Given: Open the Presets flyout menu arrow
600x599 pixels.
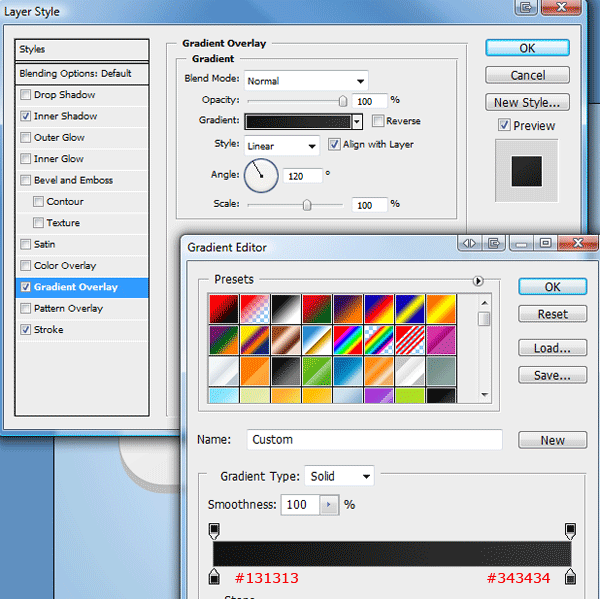Looking at the screenshot, I should 478,281.
